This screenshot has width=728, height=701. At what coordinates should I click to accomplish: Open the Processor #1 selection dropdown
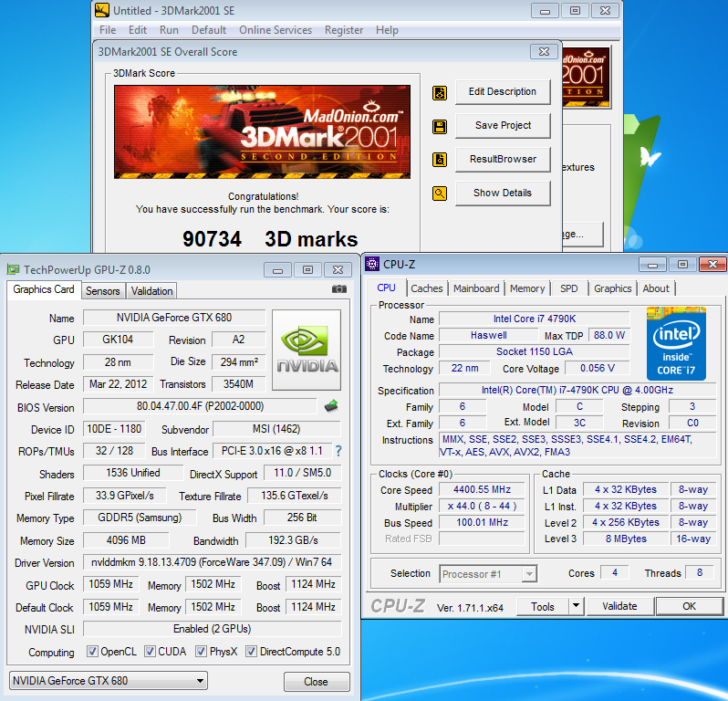click(x=488, y=574)
